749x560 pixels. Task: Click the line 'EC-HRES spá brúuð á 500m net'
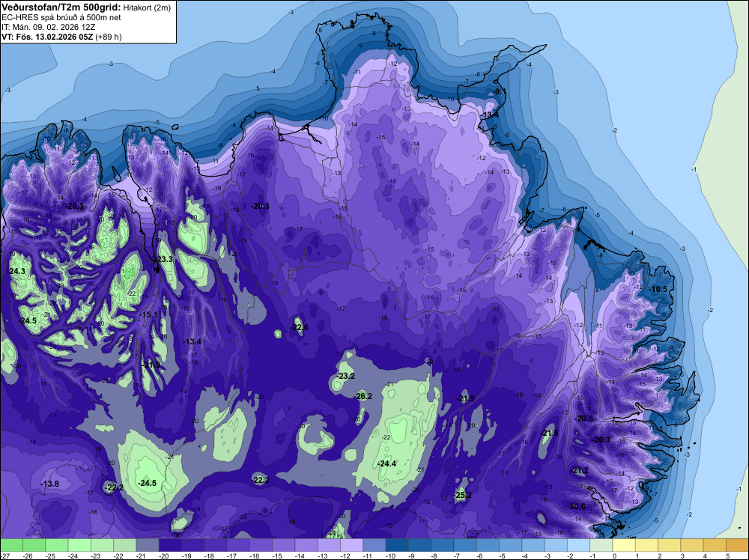(x=61, y=17)
